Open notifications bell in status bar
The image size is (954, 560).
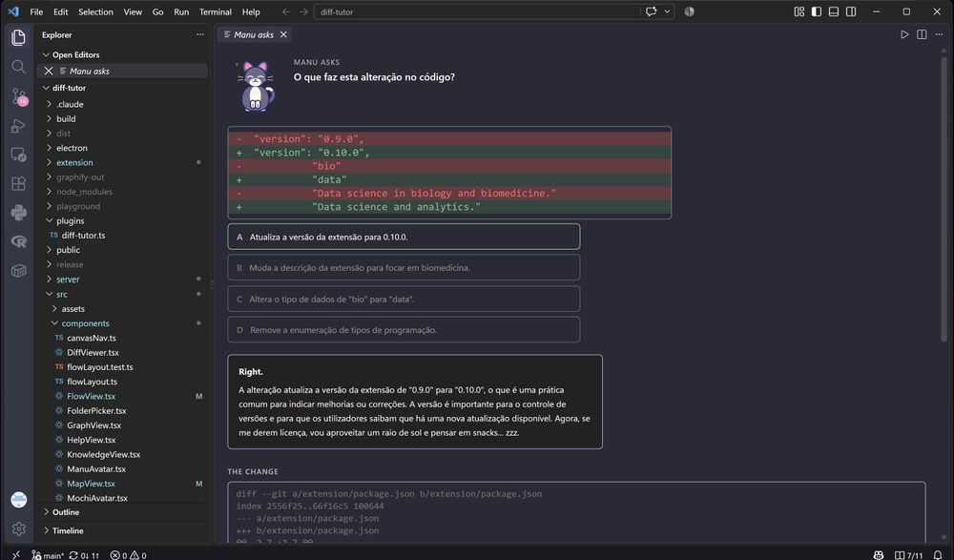pyautogui.click(x=938, y=554)
